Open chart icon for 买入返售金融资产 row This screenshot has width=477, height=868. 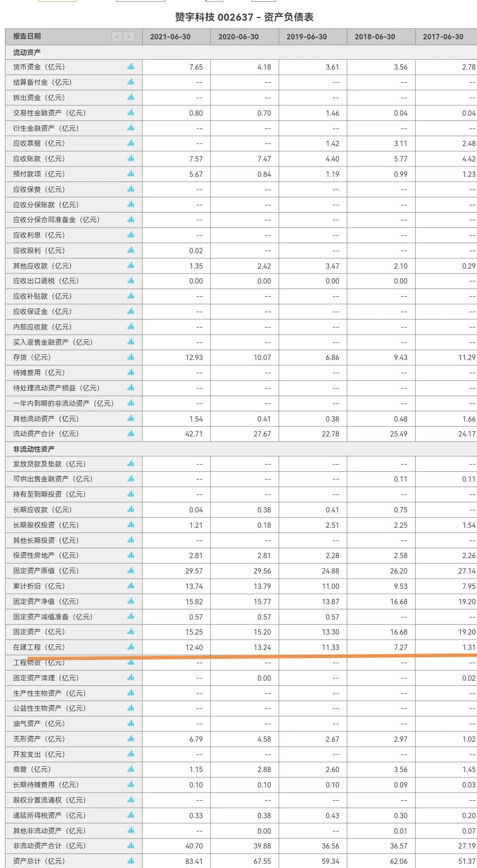point(131,342)
